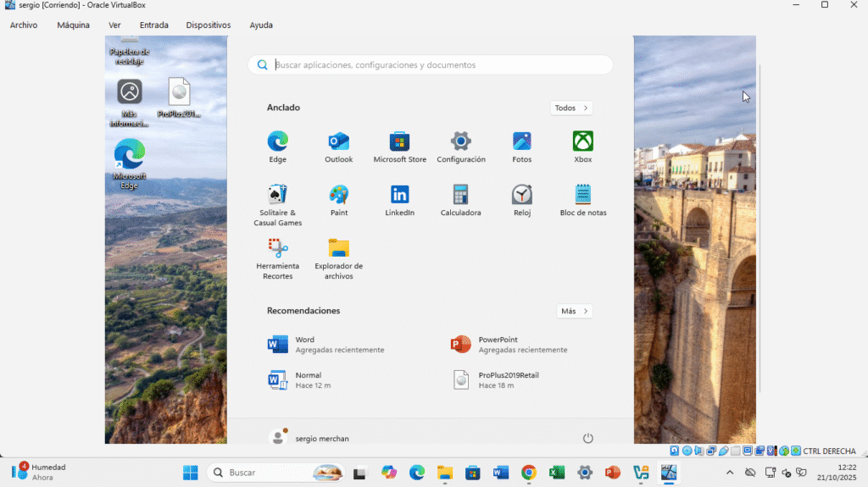Click the Start menu search field
868x487 pixels.
click(x=430, y=65)
